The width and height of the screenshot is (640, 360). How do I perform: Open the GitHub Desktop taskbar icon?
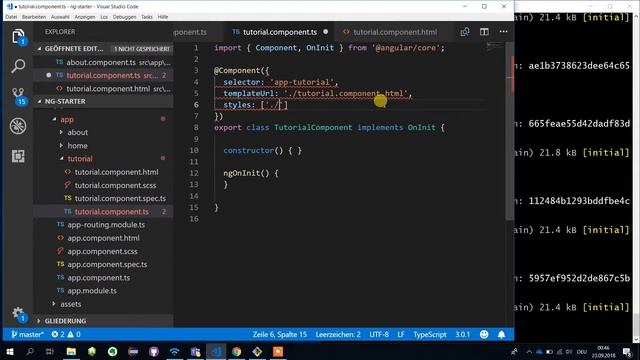(154, 351)
